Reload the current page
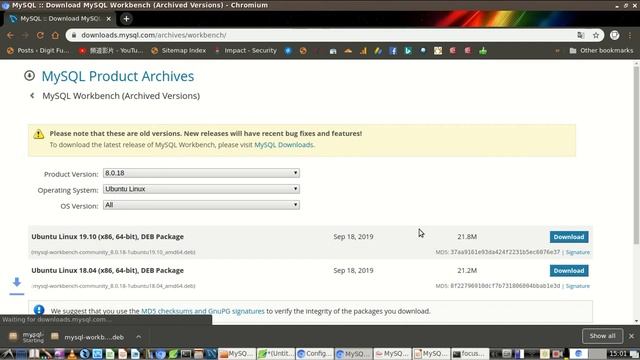The height and width of the screenshot is (360, 640). [x=40, y=36]
